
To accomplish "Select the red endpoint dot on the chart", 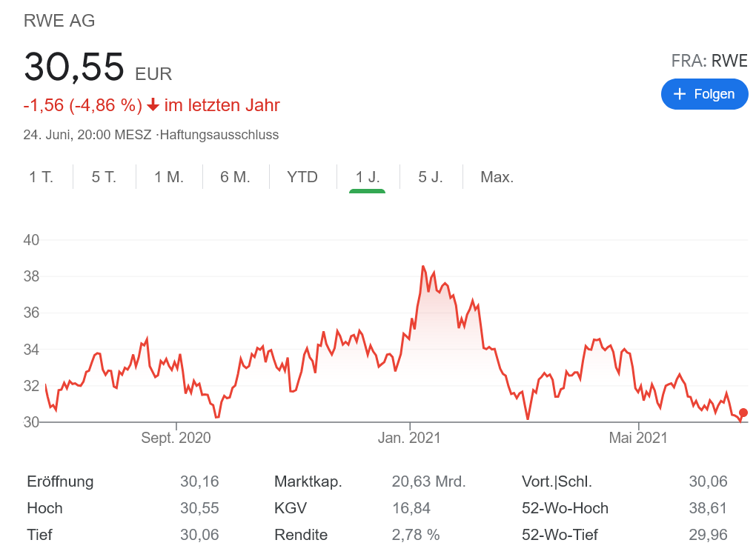I will coord(742,414).
